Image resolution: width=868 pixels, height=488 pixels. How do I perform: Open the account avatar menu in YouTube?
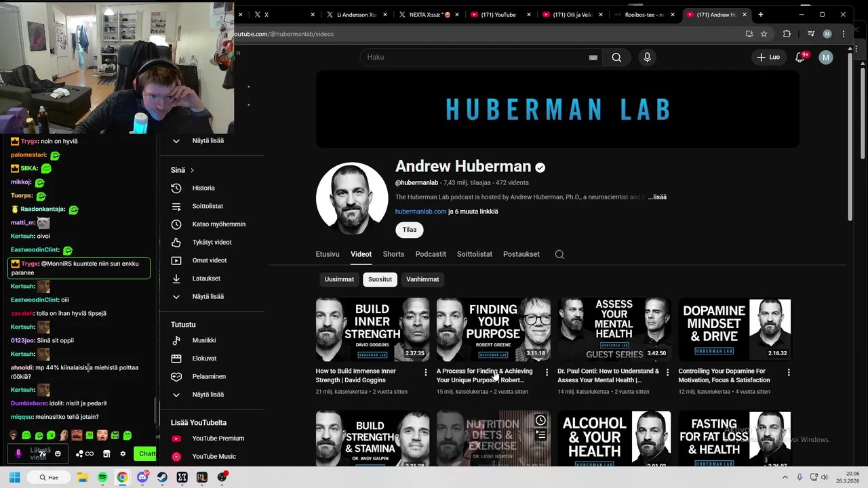826,58
